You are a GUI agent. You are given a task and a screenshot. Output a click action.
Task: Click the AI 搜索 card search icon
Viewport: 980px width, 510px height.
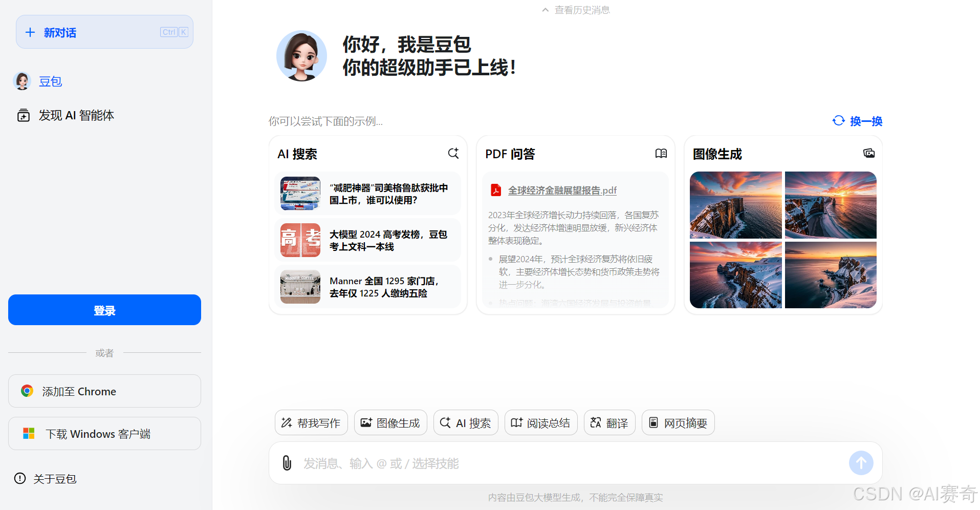(453, 153)
